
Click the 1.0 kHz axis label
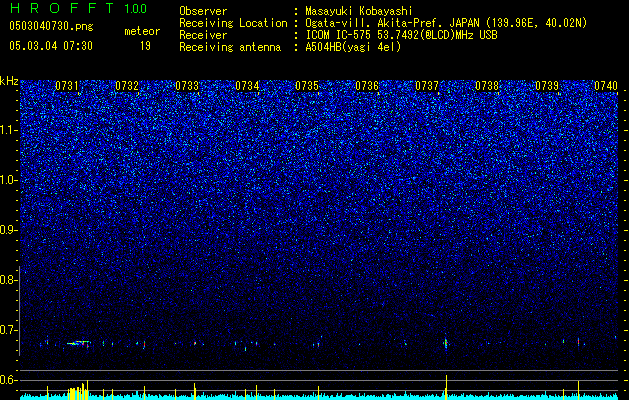8,180
